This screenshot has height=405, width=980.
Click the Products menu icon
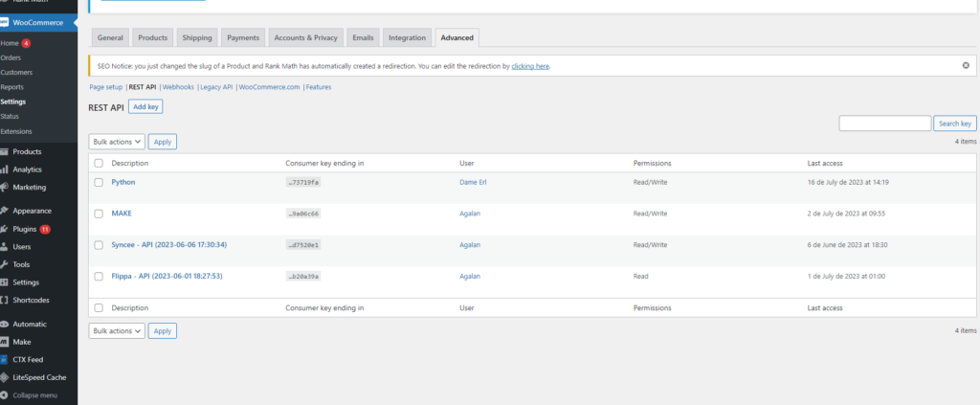click(x=4, y=152)
